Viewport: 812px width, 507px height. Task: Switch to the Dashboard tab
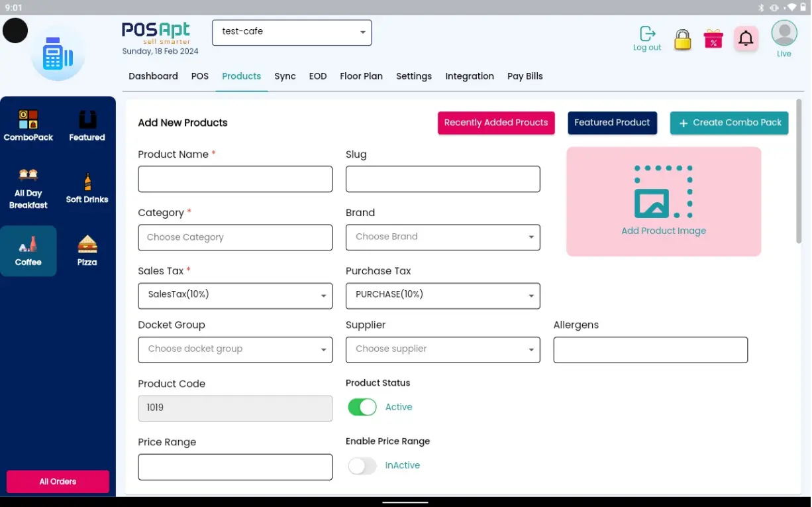coord(153,76)
